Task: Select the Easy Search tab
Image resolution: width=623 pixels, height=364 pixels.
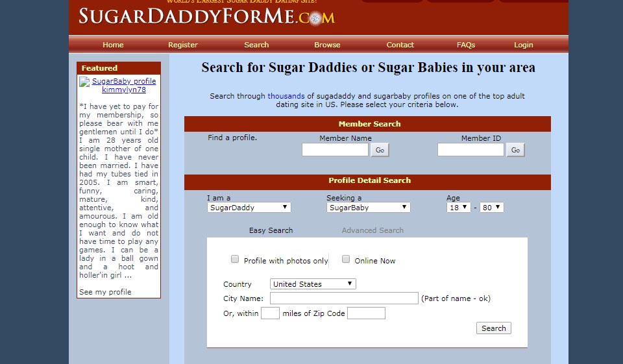Action: (271, 230)
